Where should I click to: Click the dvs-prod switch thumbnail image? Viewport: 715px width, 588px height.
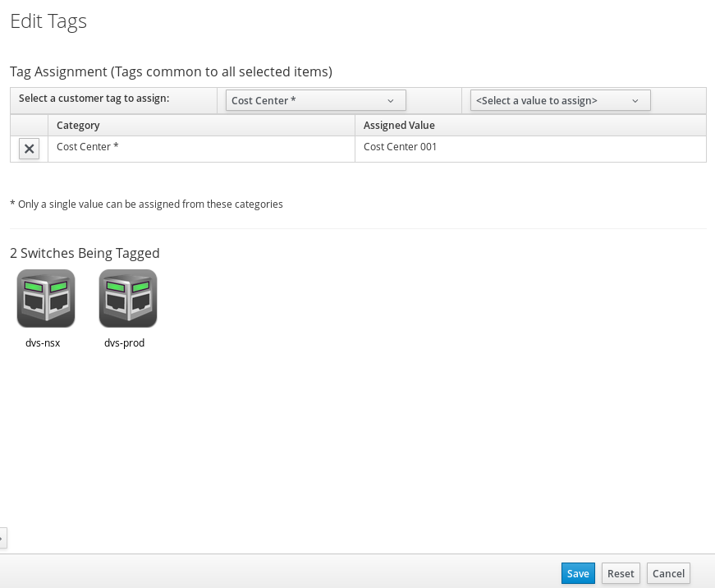point(127,297)
